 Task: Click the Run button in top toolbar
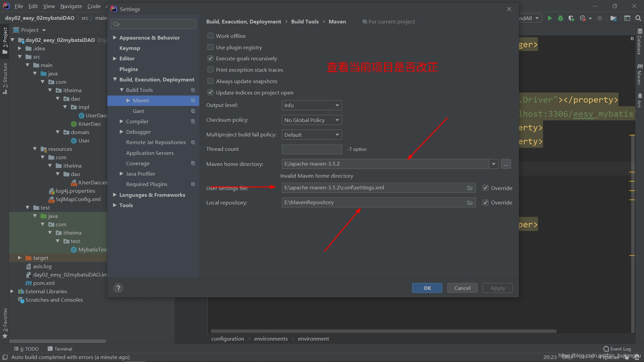click(x=550, y=18)
